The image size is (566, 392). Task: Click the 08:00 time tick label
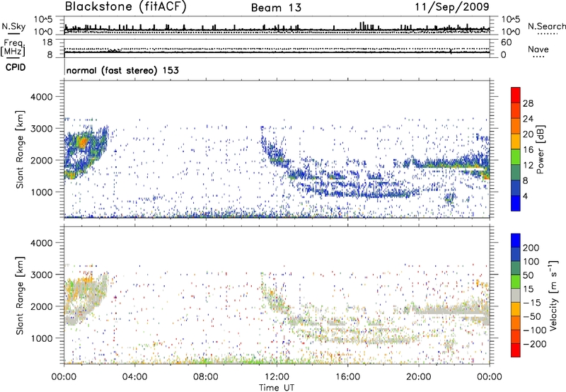coord(206,377)
